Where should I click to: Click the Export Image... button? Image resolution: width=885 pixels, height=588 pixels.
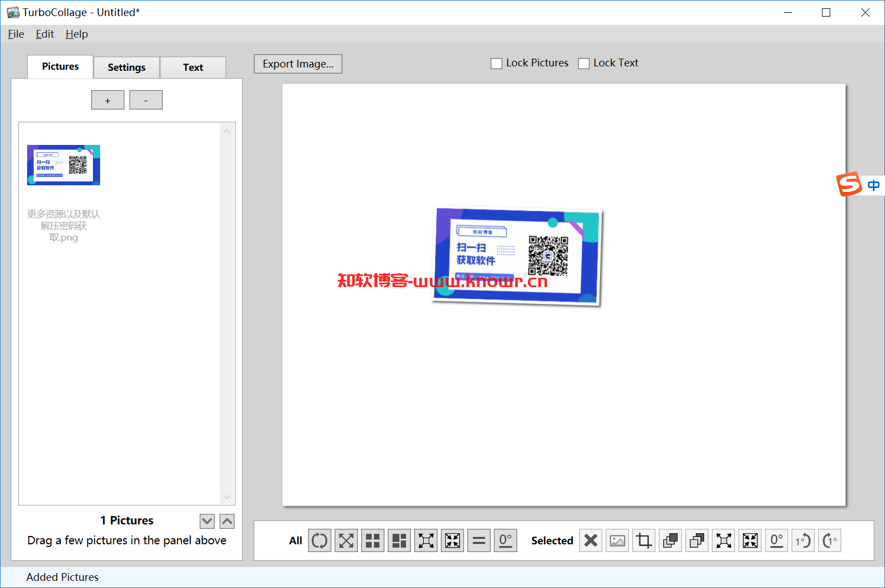(298, 64)
